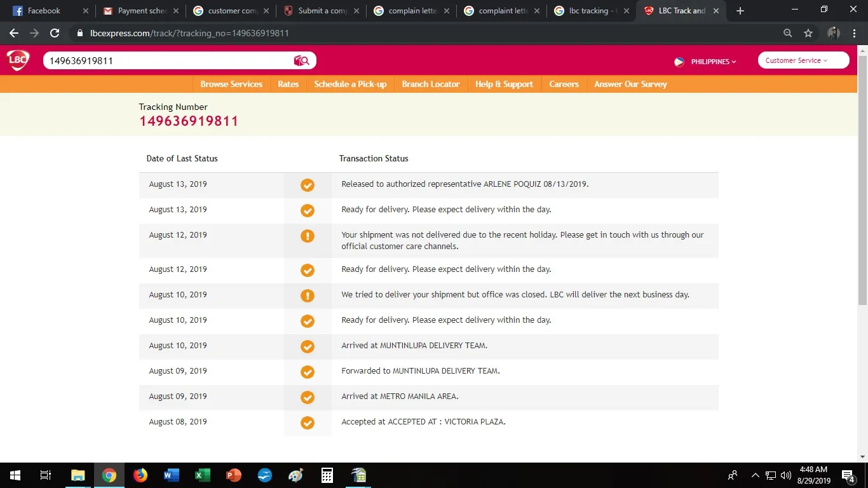Click 'Accepted at ACCEPTED AT : VICTORIA PLAZA' text
868x488 pixels.
[x=423, y=422]
